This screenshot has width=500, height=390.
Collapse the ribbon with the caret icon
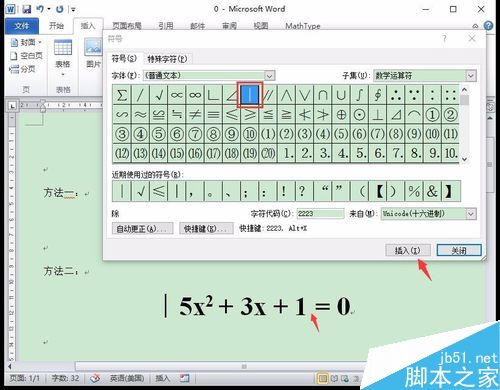[x=475, y=26]
